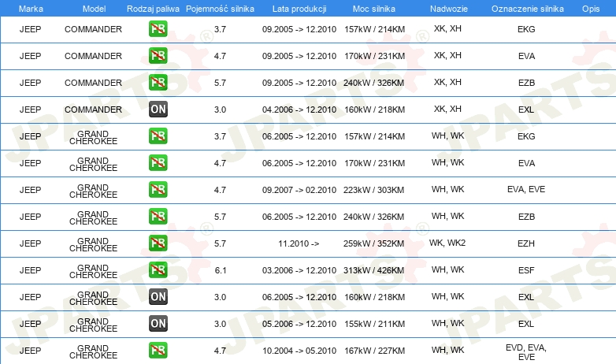Image resolution: width=616 pixels, height=364 pixels.
Task: Click the Opis column header
Action: click(591, 9)
